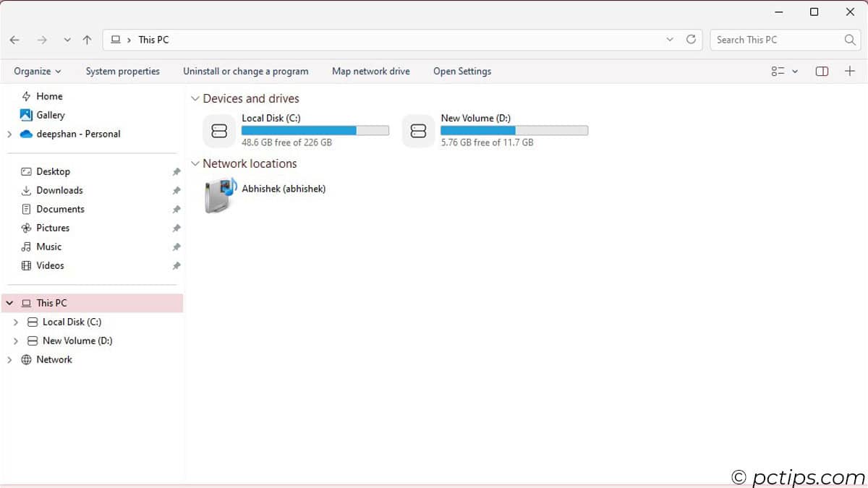
Task: Refresh the This PC view
Action: 691,40
